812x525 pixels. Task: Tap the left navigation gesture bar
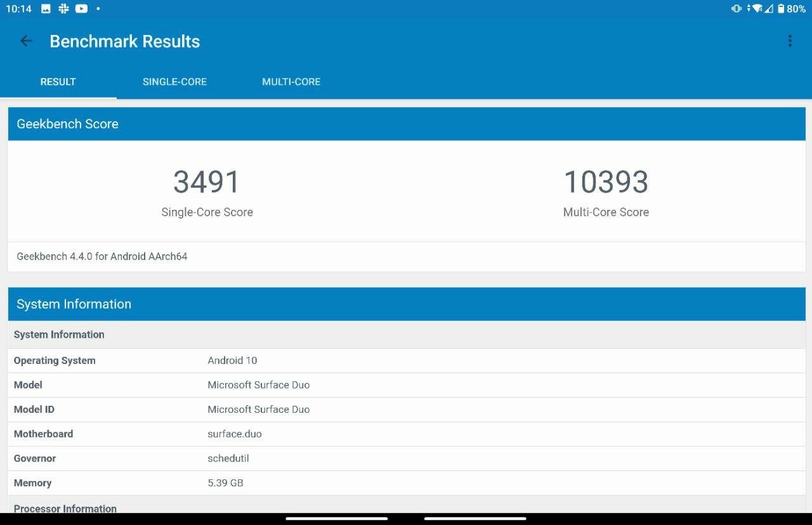click(x=337, y=519)
